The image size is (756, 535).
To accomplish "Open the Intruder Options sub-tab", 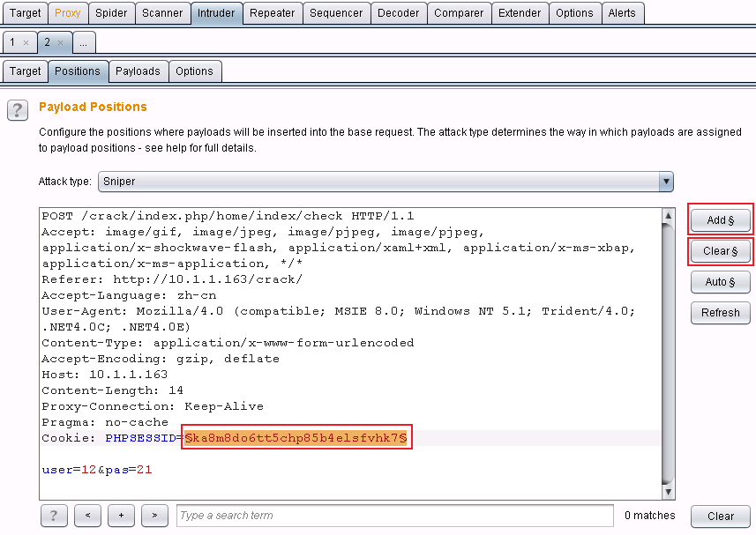I will pos(194,71).
